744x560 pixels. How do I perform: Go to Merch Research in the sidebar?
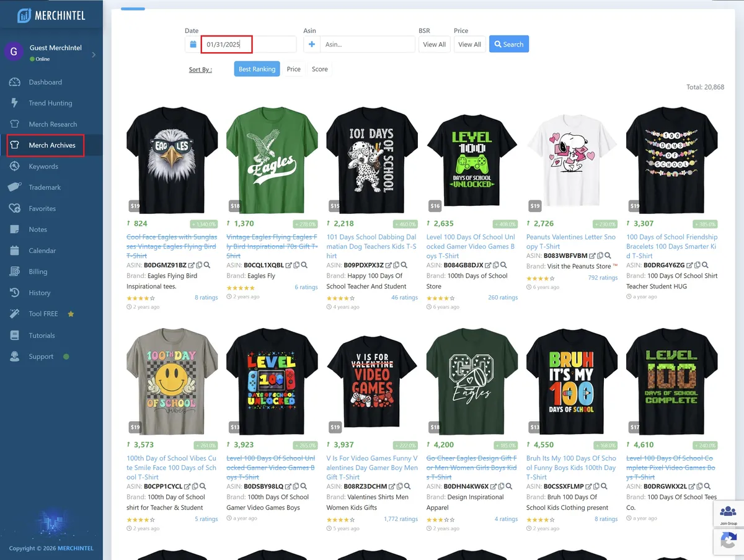[x=53, y=124]
